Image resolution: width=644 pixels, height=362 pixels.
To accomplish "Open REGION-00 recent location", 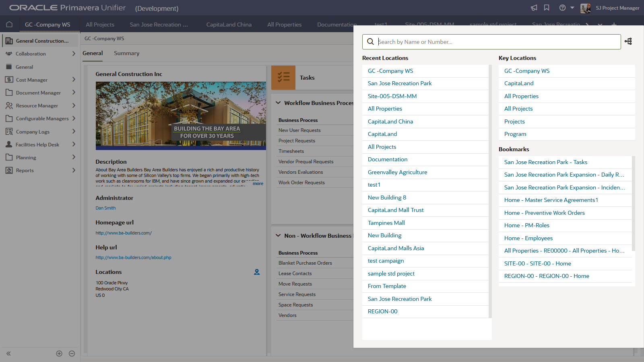I will [x=425, y=311].
